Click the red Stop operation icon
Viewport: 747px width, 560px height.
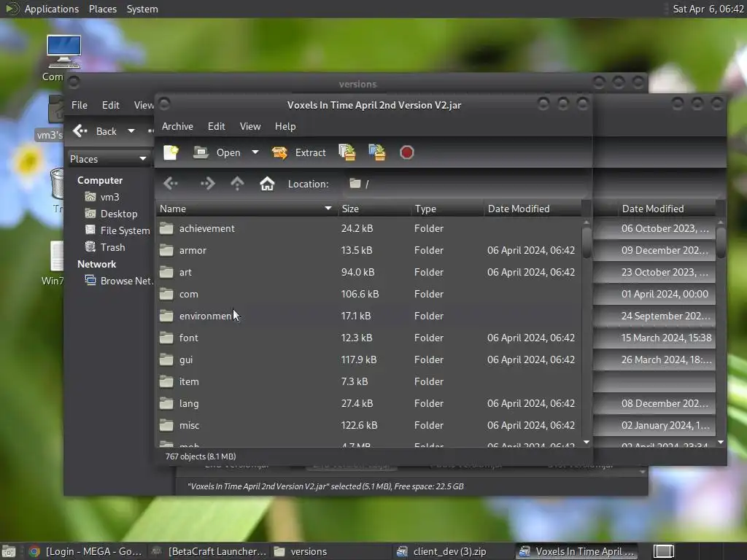406,152
